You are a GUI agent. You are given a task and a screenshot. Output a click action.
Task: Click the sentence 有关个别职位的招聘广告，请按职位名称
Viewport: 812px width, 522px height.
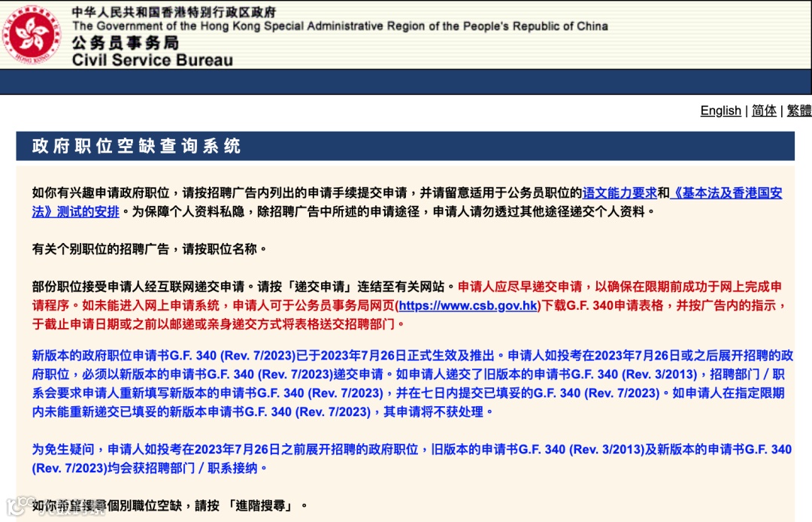coord(149,249)
